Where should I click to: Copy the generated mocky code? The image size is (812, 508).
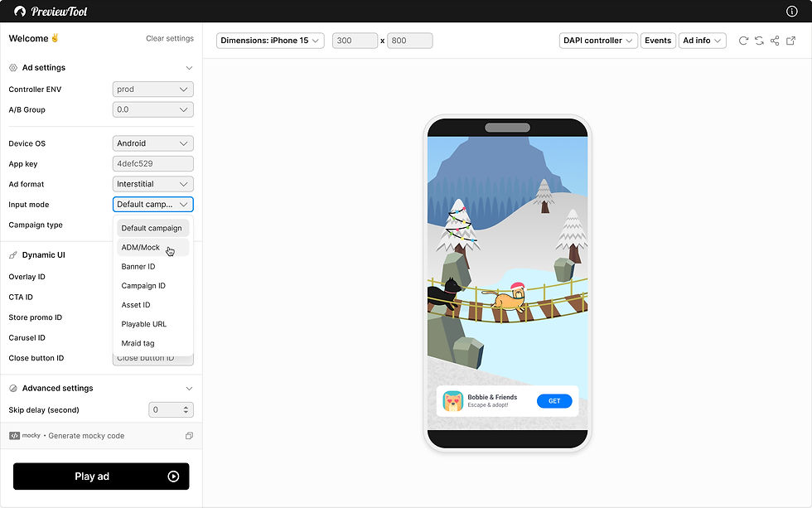click(189, 436)
